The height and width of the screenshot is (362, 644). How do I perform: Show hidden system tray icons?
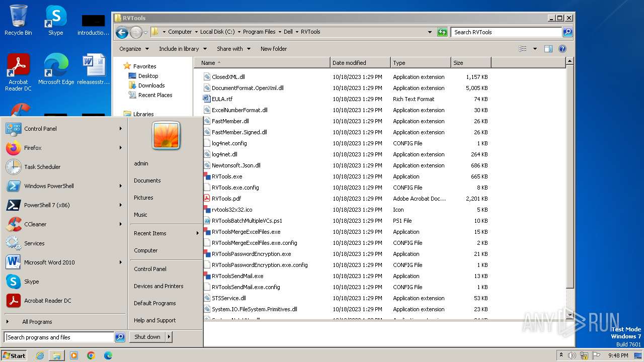tap(561, 355)
